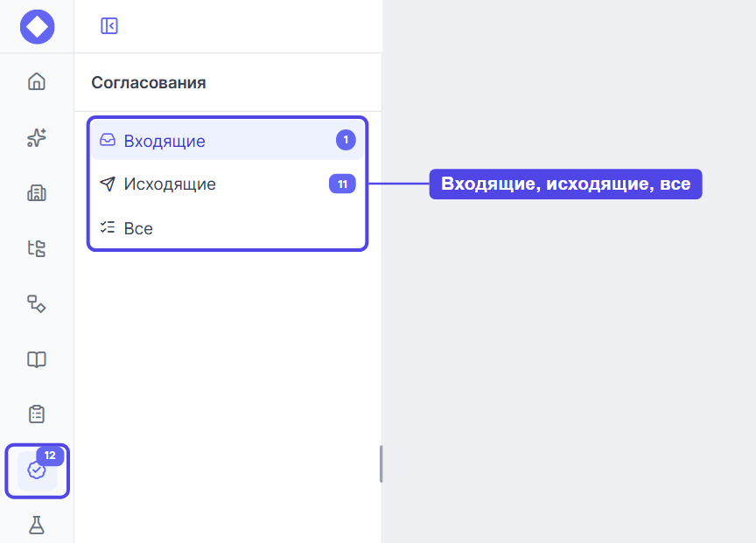Go to Home in sidebar

tap(37, 81)
